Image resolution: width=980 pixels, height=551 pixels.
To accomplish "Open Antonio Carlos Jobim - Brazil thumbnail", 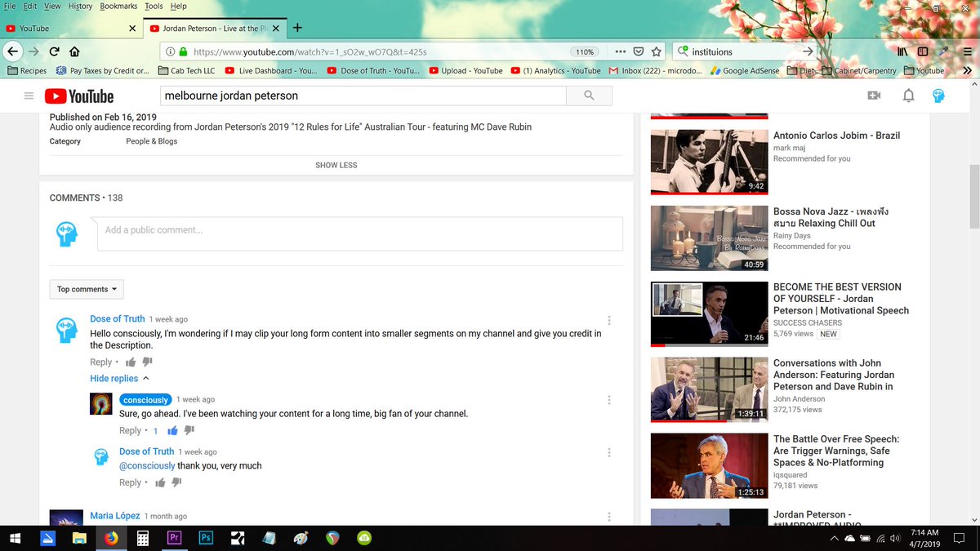I will pos(709,162).
